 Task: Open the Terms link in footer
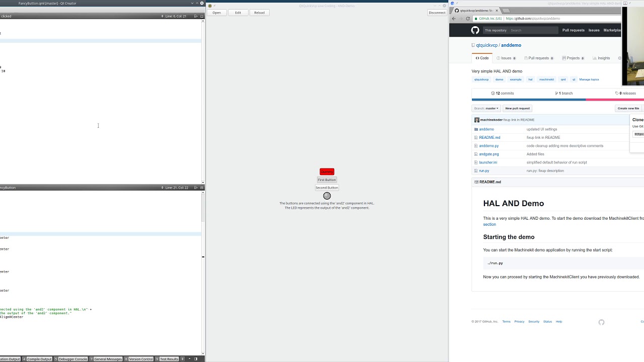tap(506, 322)
